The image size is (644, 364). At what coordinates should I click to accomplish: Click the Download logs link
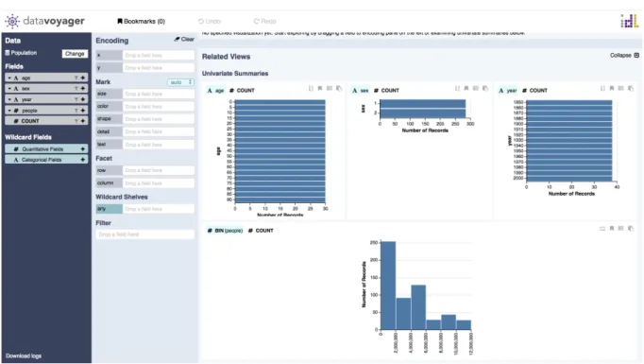coord(24,355)
